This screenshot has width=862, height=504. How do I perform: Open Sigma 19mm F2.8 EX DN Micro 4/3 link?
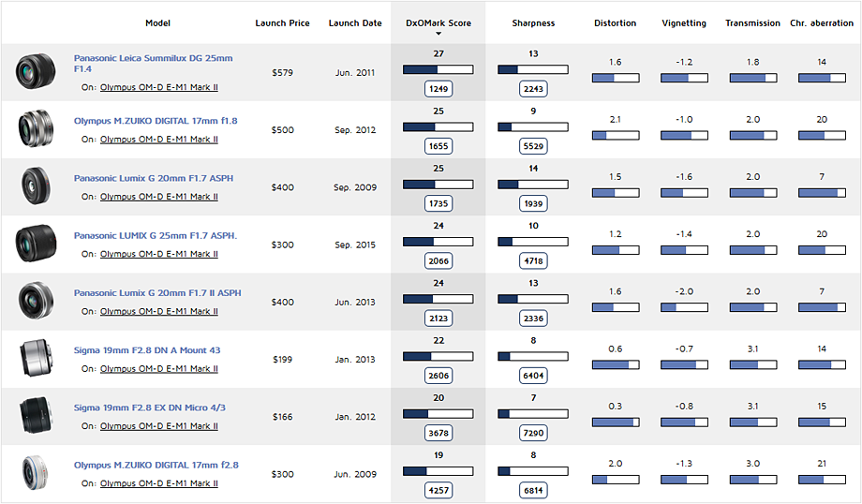click(150, 408)
